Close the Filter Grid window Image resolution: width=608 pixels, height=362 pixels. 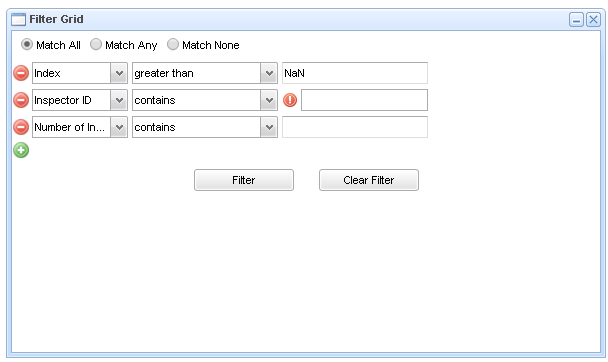tap(593, 19)
